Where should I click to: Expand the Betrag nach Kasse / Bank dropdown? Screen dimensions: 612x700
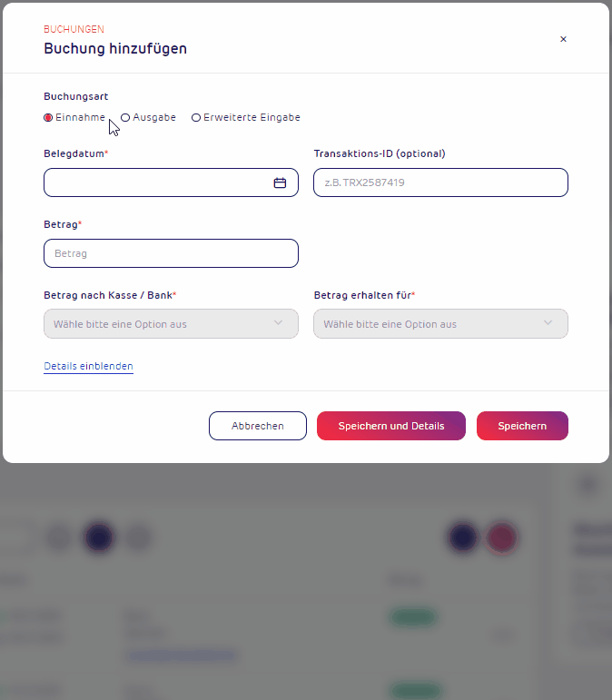[x=171, y=323]
